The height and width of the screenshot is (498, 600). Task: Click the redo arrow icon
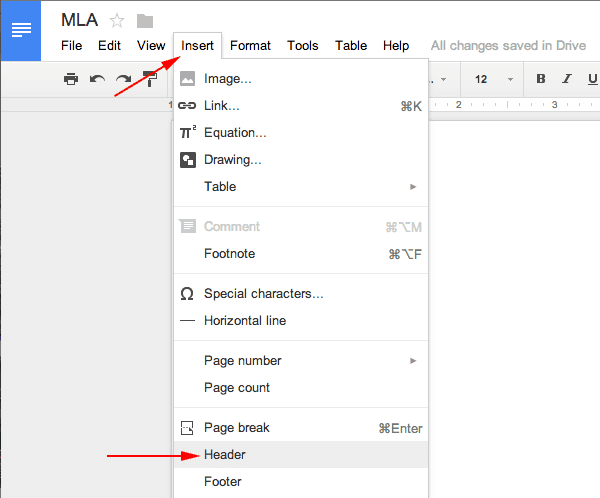(123, 79)
